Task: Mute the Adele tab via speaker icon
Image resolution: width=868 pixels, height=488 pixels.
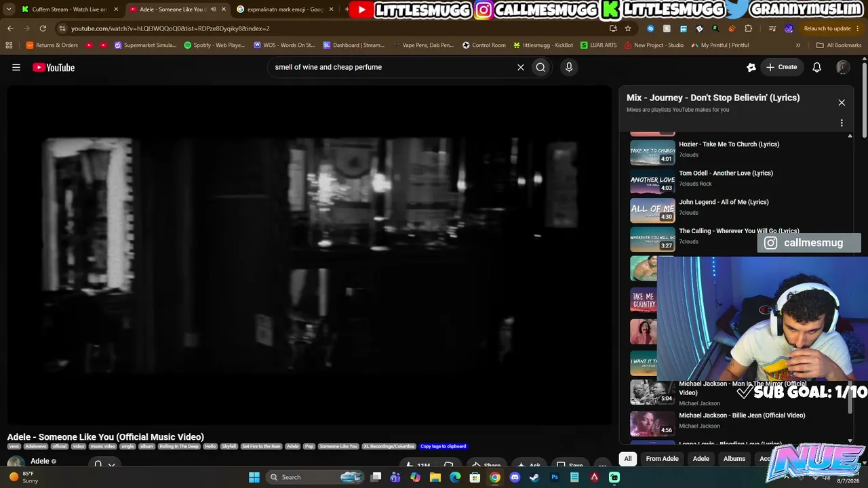Action: click(213, 9)
